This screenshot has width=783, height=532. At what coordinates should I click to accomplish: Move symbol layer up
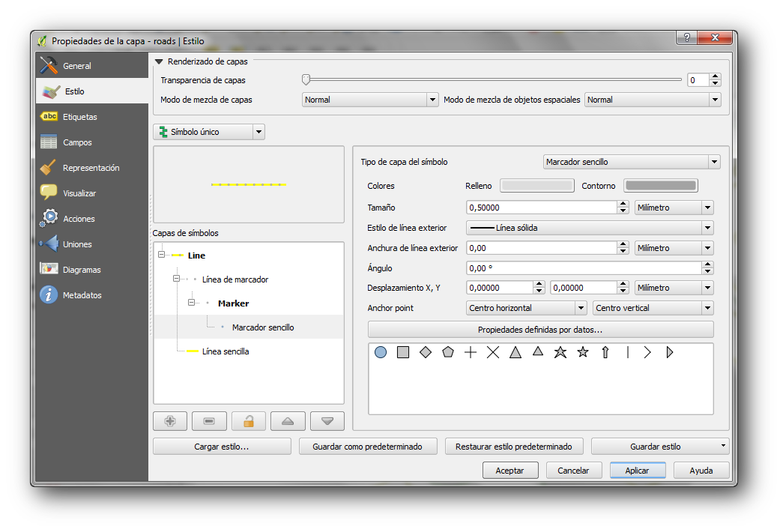288,421
